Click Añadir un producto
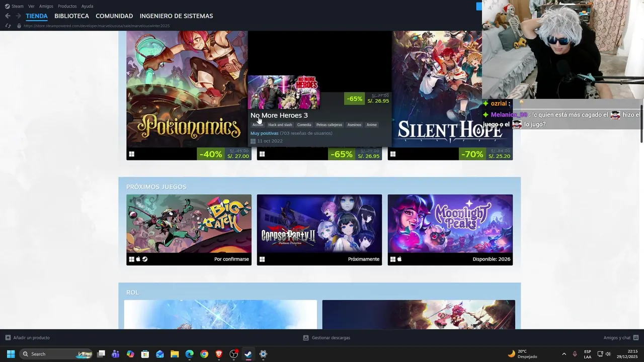The height and width of the screenshot is (362, 644). coord(31,338)
